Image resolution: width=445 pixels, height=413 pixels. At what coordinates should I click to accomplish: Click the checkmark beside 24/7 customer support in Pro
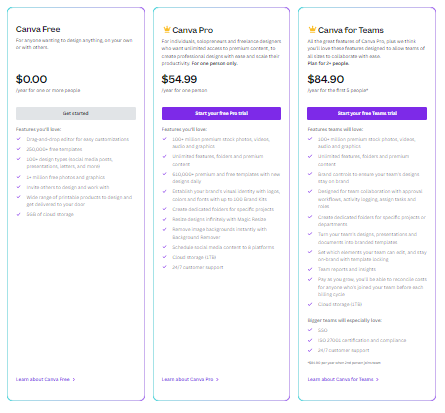click(x=164, y=267)
